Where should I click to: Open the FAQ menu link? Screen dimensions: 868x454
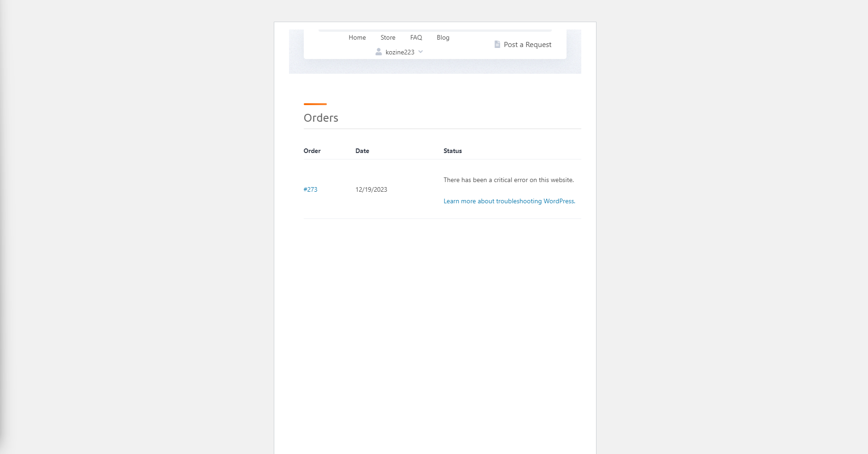pyautogui.click(x=416, y=37)
